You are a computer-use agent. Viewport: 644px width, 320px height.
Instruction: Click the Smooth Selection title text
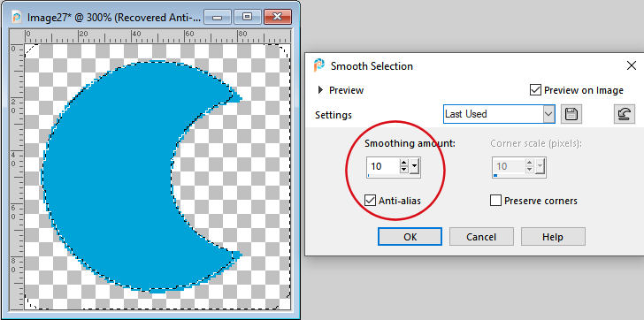372,66
